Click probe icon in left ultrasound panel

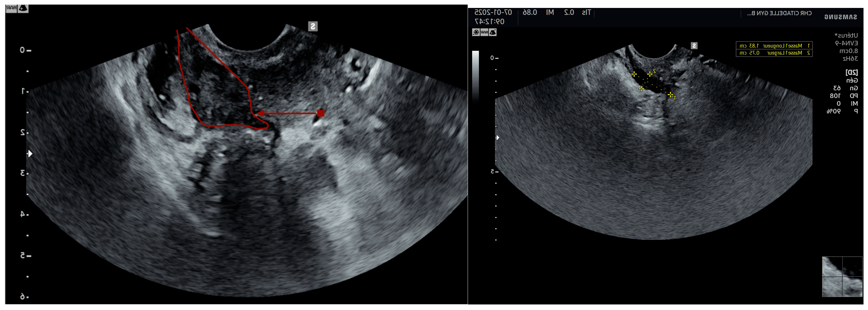(23, 8)
